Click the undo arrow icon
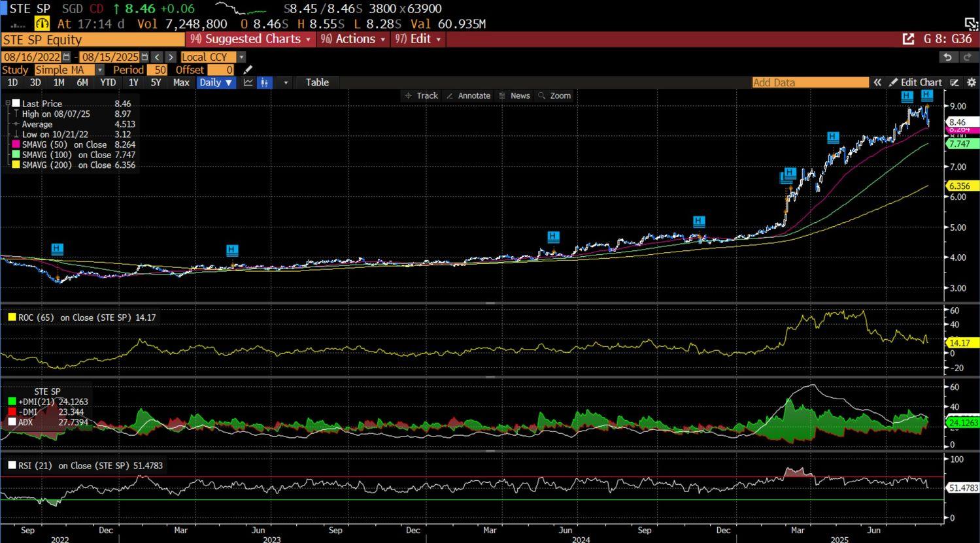 947,57
